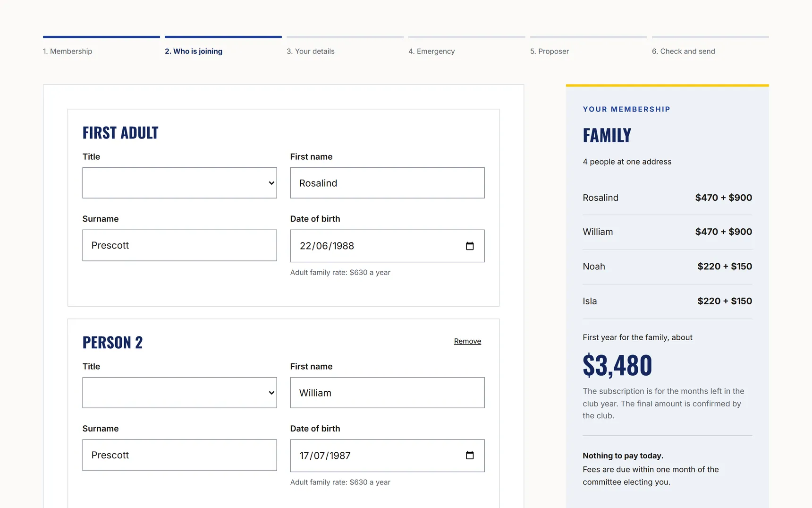Click 'First year for the family, about' text
The image size is (812, 508).
click(637, 337)
